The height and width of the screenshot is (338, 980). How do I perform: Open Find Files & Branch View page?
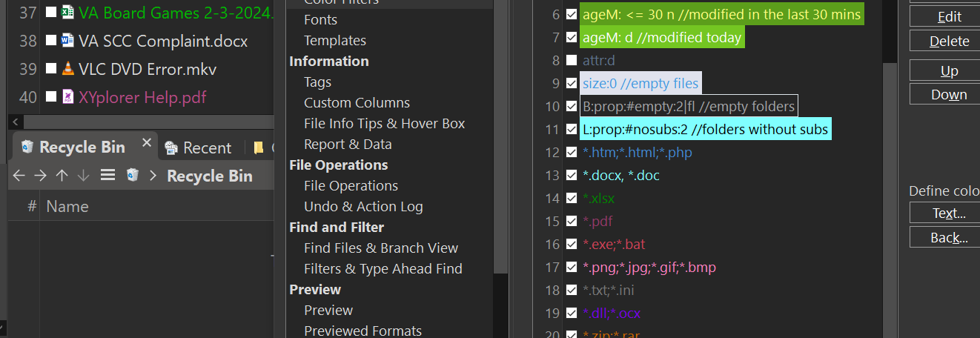tap(381, 248)
